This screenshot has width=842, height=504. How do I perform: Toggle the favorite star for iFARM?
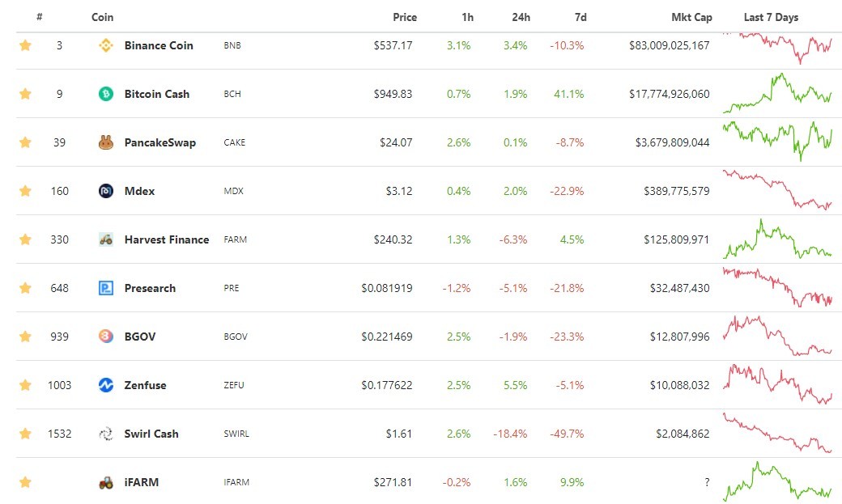coord(25,482)
